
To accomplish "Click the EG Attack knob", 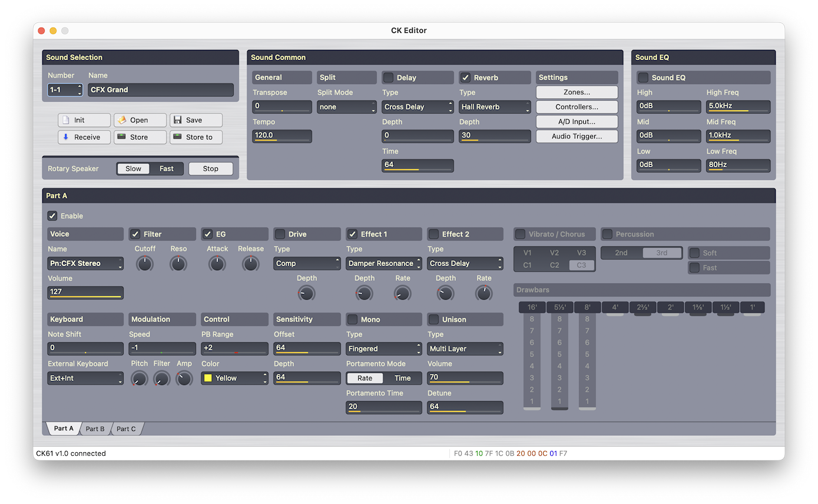I will [217, 264].
